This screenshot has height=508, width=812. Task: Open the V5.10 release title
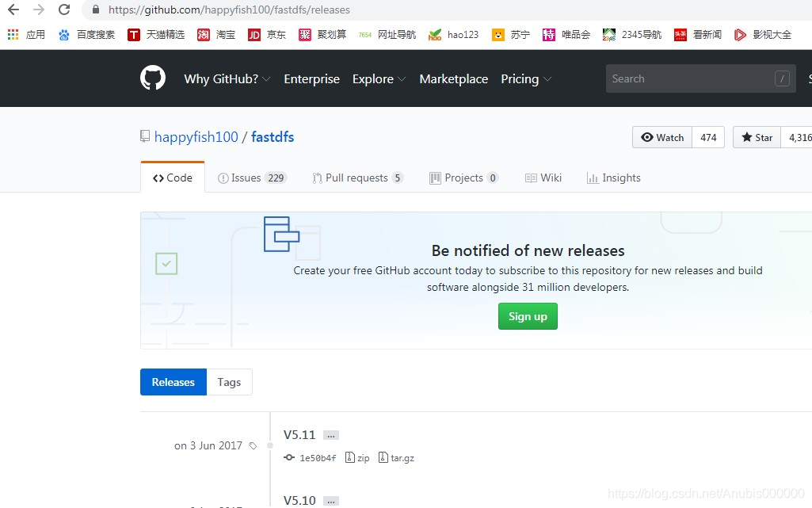(299, 500)
